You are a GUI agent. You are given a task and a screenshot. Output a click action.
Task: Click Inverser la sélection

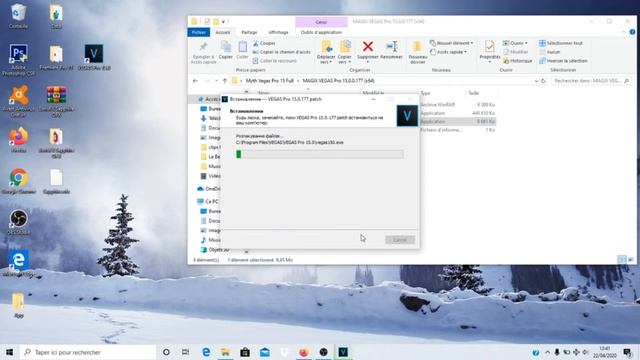(x=563, y=61)
